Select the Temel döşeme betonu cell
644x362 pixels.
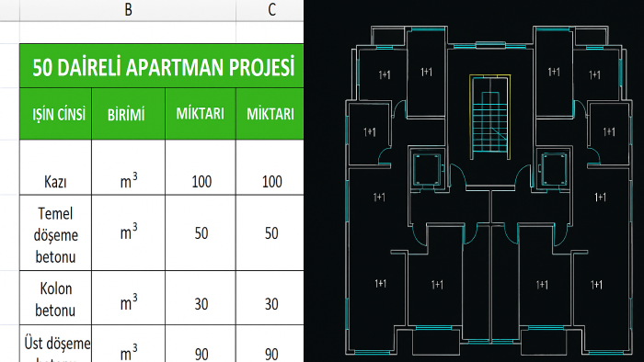[56, 232]
